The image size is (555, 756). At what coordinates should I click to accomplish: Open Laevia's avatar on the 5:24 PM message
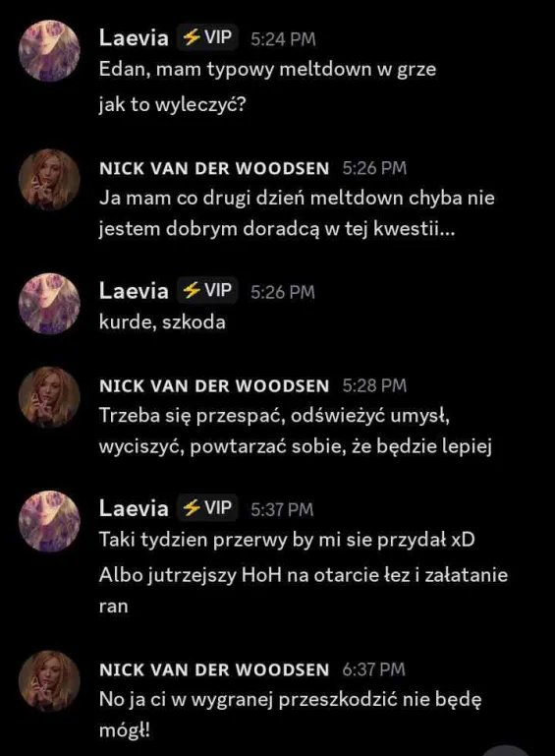[x=49, y=50]
